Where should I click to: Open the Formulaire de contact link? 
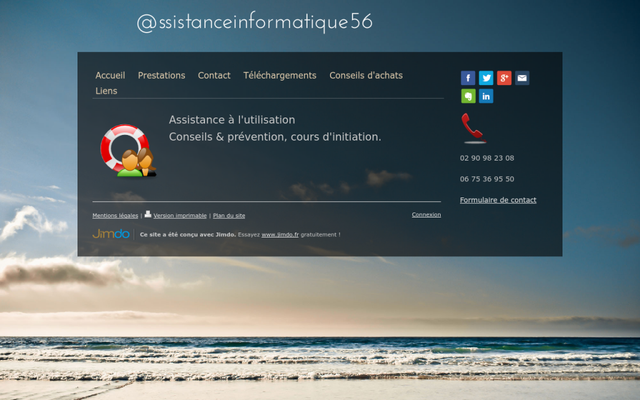[498, 200]
